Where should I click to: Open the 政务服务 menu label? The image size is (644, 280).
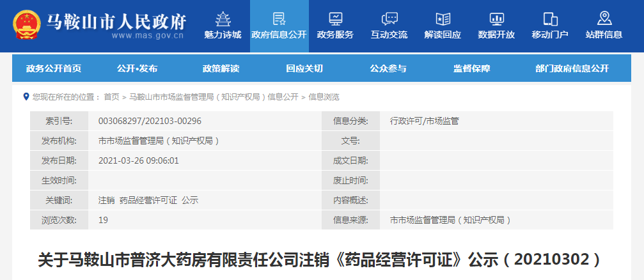(x=335, y=35)
